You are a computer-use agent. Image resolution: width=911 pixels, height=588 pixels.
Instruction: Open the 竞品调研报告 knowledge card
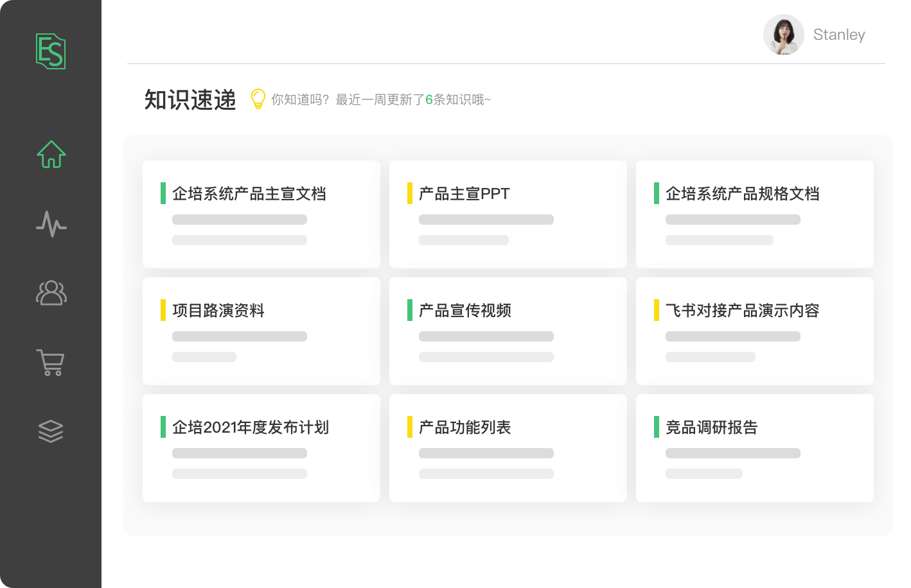pyautogui.click(x=755, y=447)
